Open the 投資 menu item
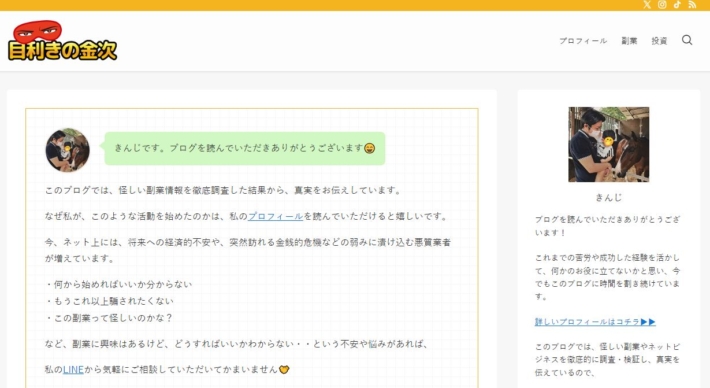This screenshot has height=388, width=710. tap(659, 41)
